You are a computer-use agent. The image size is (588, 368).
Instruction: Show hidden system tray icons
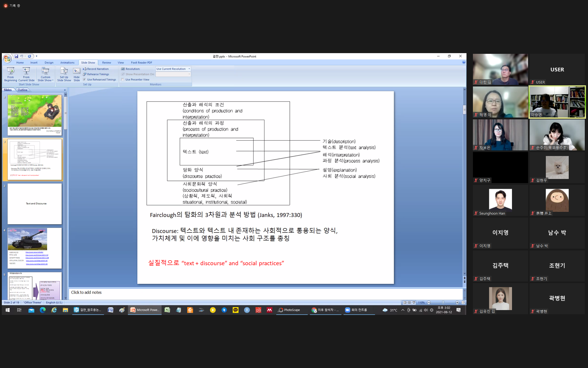coord(403,310)
